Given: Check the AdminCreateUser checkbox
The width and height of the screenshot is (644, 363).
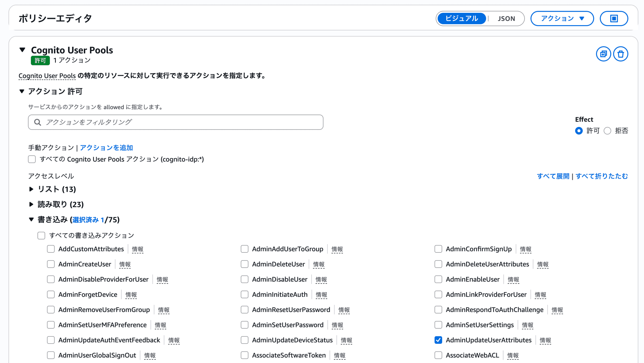Looking at the screenshot, I should [x=51, y=264].
